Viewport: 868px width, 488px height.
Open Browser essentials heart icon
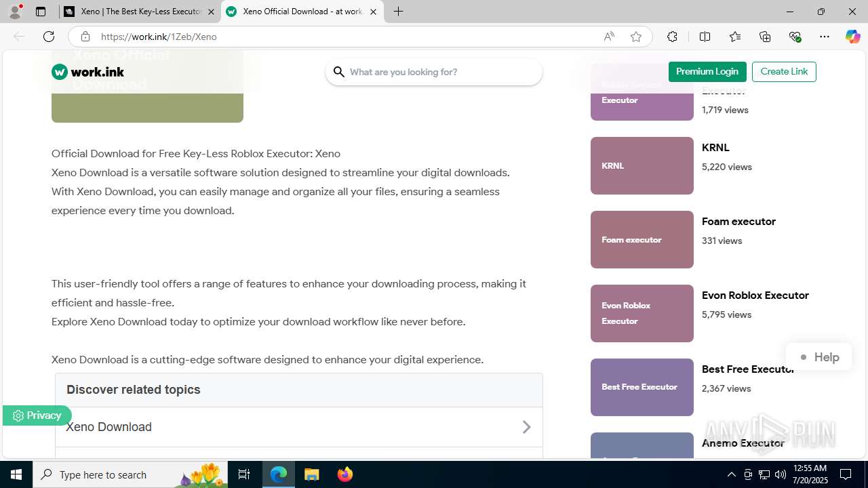coord(795,37)
